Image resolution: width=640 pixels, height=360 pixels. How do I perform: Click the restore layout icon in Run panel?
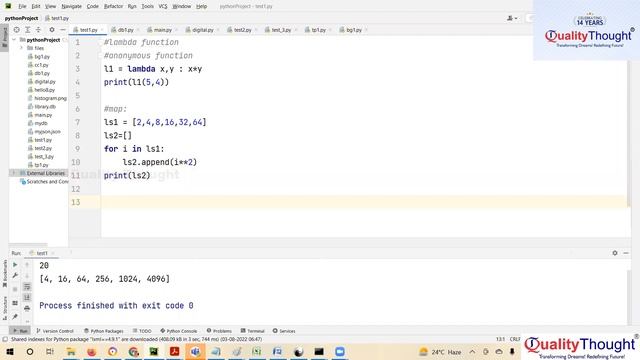click(x=15, y=303)
